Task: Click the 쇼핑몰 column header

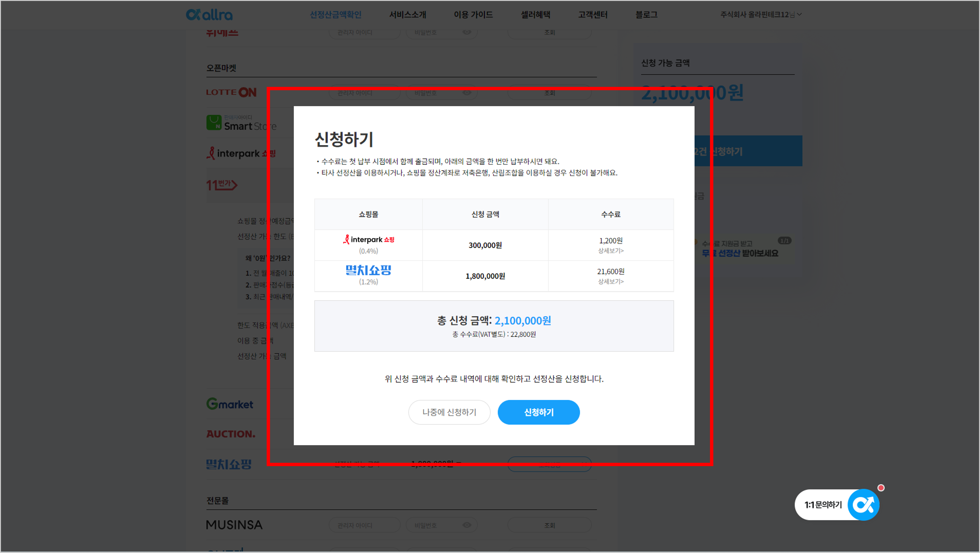Action: 368,214
